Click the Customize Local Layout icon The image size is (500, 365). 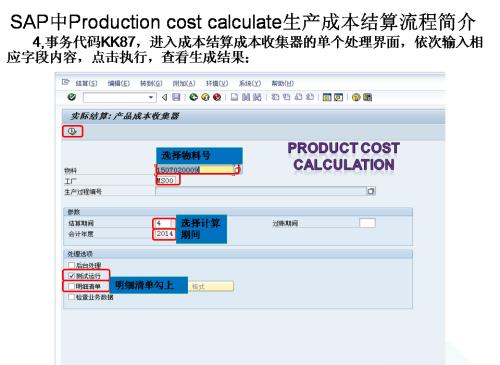pyautogui.click(x=367, y=97)
